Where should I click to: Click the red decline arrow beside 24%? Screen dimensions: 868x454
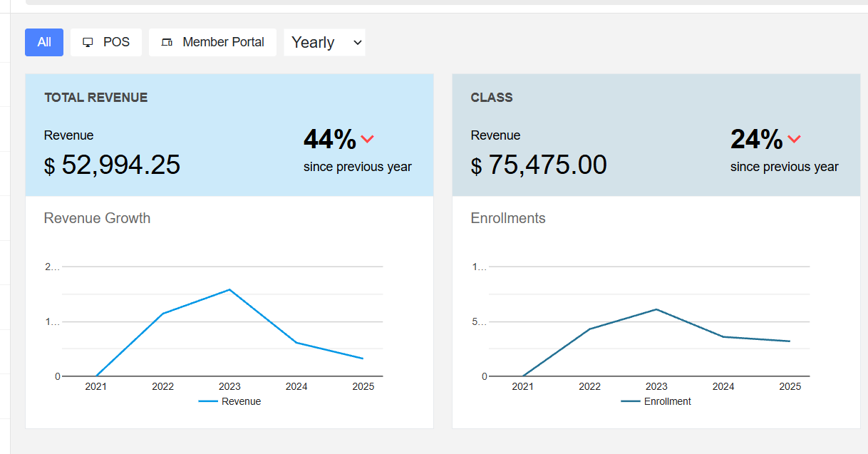pyautogui.click(x=796, y=140)
